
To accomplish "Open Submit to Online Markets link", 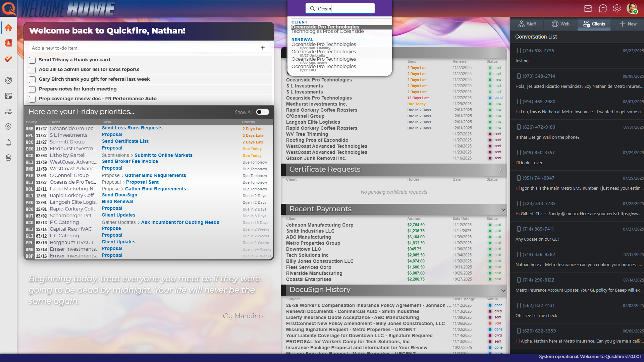I will tap(163, 155).
